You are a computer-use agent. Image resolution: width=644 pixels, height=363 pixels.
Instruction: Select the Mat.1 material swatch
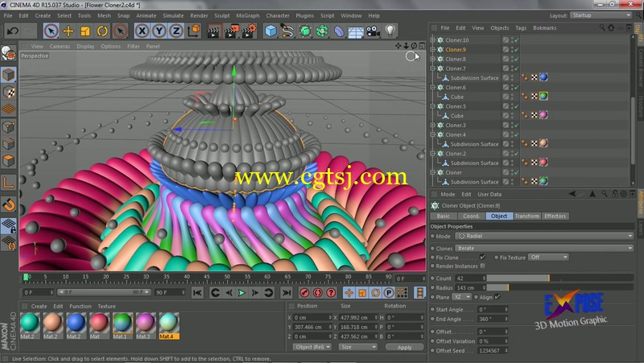pos(122,325)
